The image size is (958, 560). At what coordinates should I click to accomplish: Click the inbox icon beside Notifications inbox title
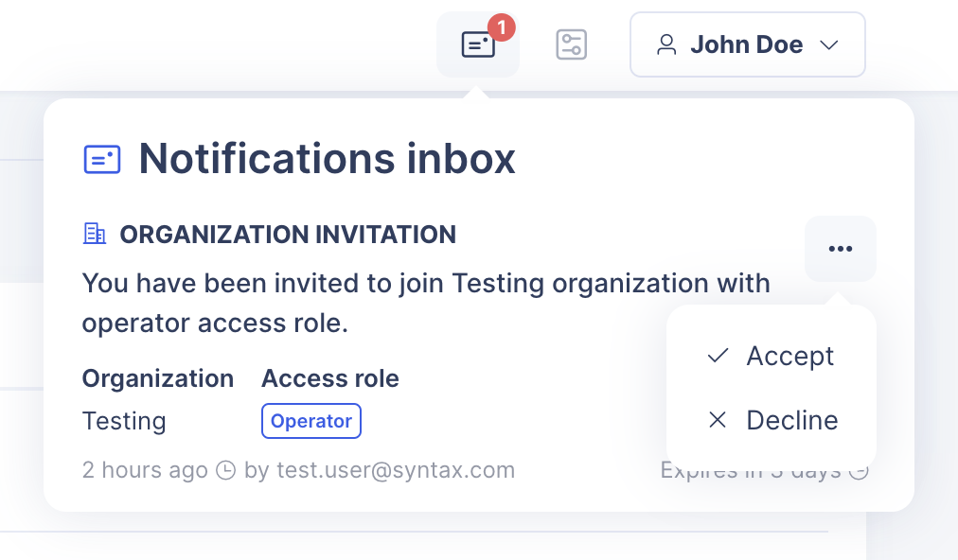click(x=102, y=159)
